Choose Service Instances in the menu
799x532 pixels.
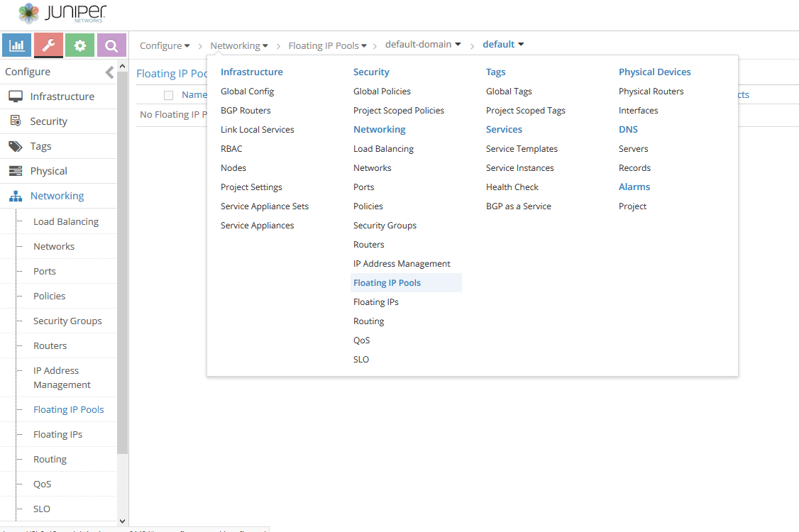(519, 168)
